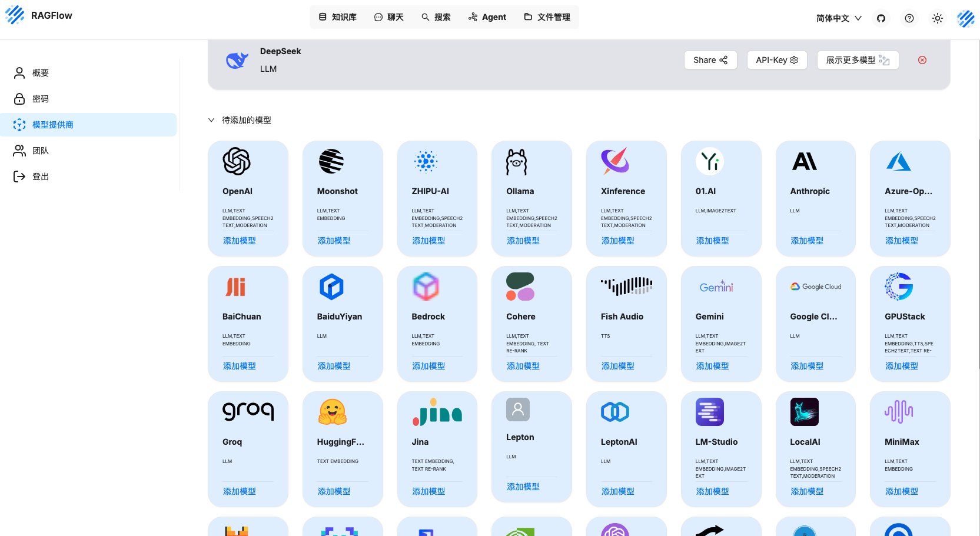The width and height of the screenshot is (980, 536).
Task: Click 添加模型 under Anthropic
Action: point(807,241)
